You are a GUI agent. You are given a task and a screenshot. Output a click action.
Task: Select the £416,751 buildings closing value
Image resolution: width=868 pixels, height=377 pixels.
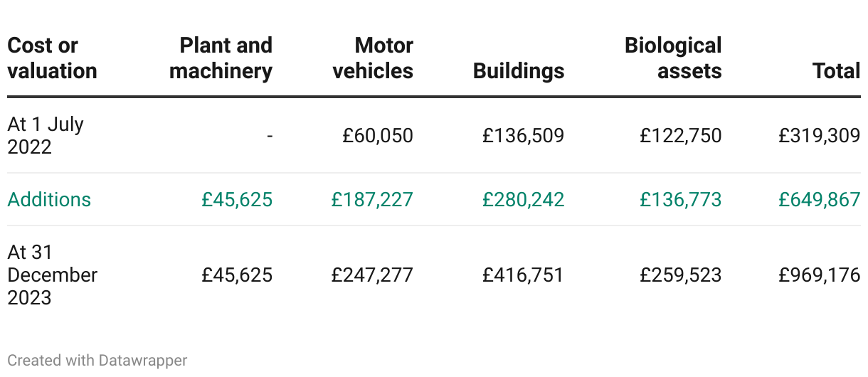pyautogui.click(x=524, y=275)
